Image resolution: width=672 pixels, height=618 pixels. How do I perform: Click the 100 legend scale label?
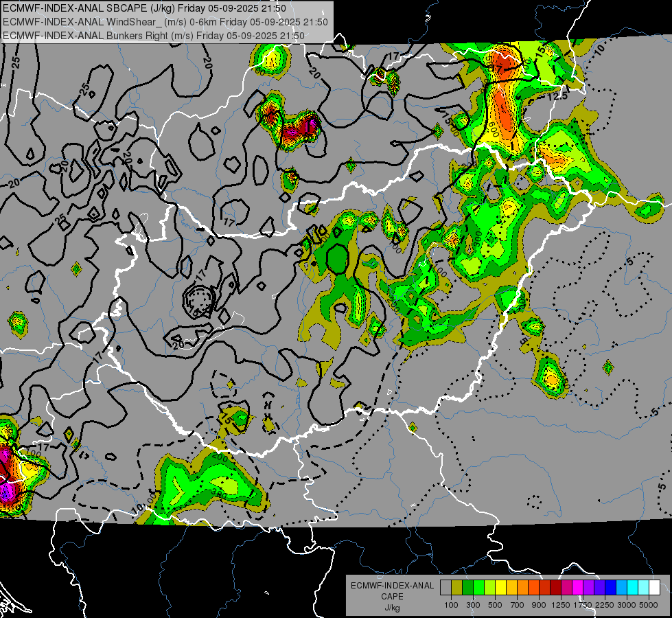tap(451, 605)
